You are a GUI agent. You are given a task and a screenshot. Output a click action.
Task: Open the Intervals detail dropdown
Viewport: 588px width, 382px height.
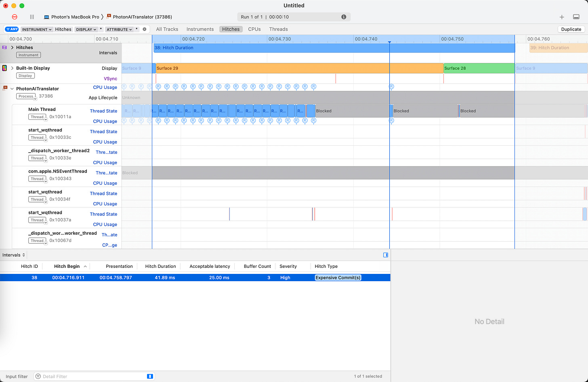coord(14,255)
